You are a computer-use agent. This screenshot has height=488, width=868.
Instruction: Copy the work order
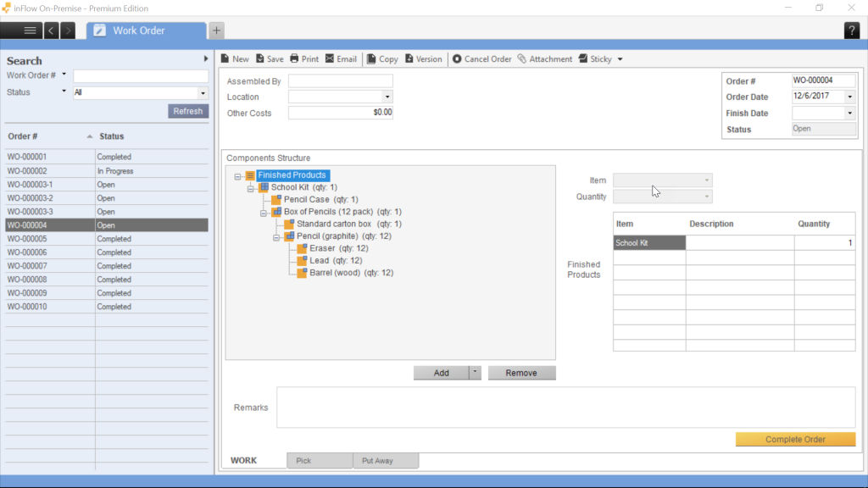pyautogui.click(x=382, y=59)
